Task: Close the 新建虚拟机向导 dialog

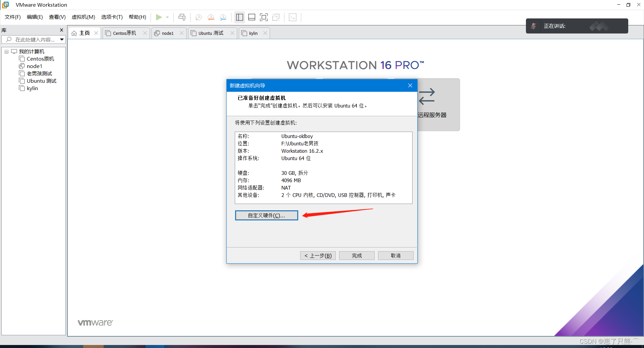Action: pyautogui.click(x=410, y=85)
